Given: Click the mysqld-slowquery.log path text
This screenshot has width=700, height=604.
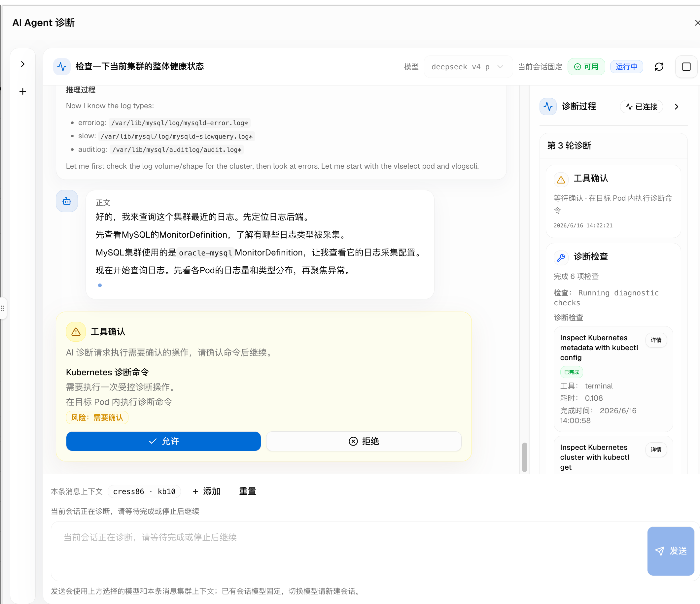Looking at the screenshot, I should [x=177, y=136].
